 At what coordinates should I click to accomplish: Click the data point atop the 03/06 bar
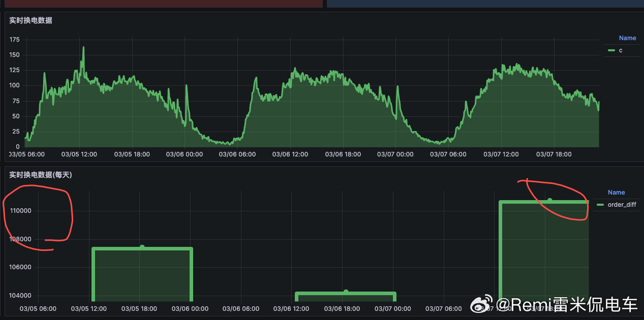tap(346, 292)
